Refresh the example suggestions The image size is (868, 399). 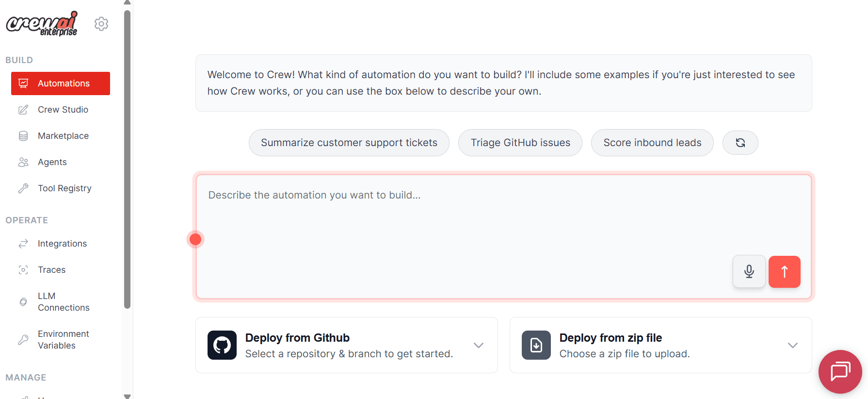pos(740,143)
